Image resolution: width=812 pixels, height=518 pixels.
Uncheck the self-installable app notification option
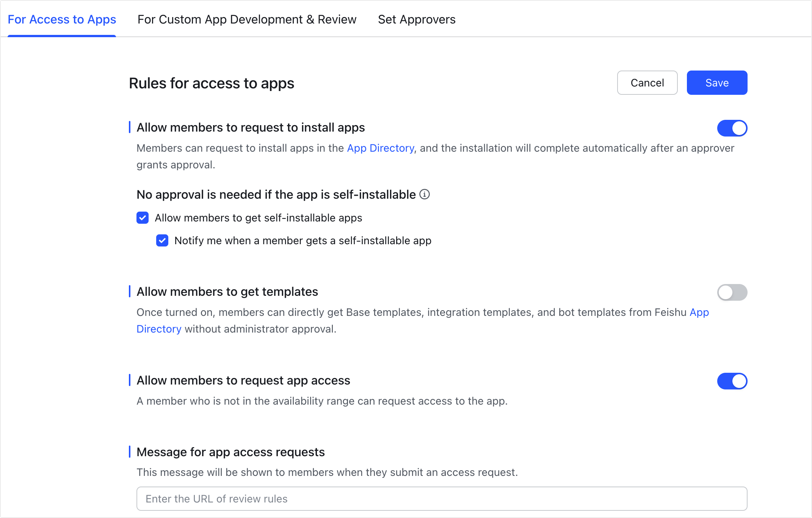[x=162, y=240]
